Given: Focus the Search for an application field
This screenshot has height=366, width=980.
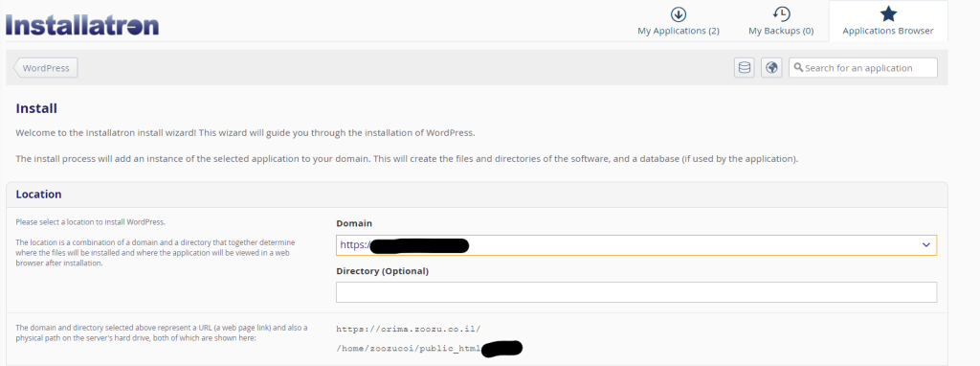Looking at the screenshot, I should [x=863, y=68].
